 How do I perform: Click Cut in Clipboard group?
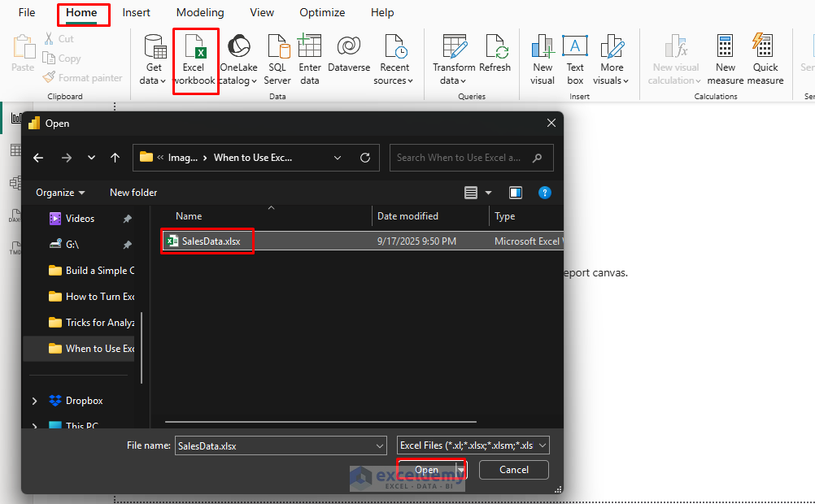click(59, 38)
